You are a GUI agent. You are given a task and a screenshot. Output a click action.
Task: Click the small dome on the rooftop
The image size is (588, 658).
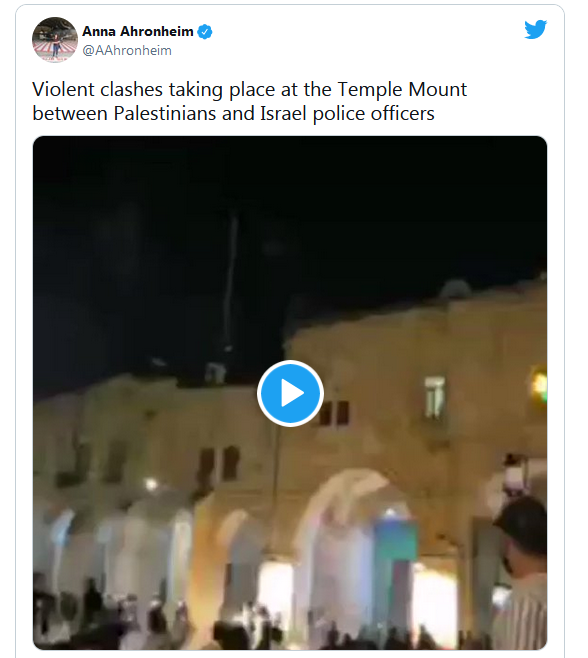point(455,290)
